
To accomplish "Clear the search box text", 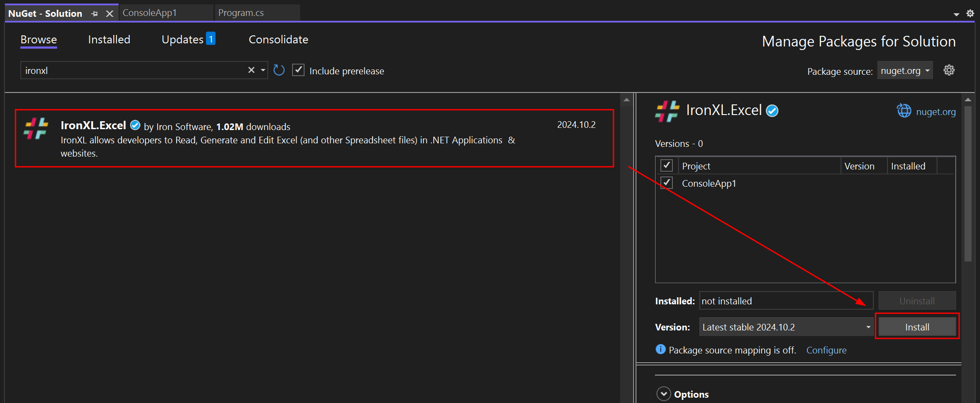I will tap(251, 70).
